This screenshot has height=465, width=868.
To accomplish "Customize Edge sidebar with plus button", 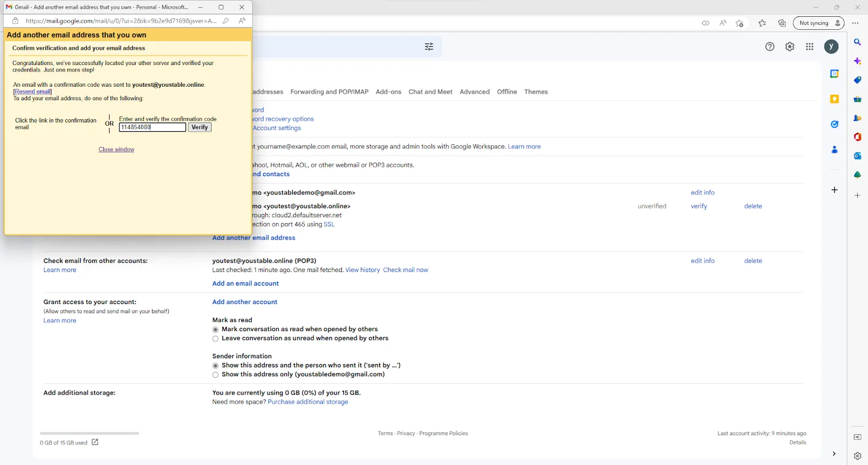I will (858, 196).
